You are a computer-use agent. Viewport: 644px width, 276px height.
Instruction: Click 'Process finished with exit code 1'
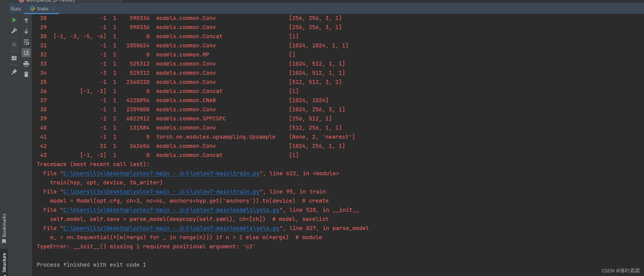coord(91,265)
